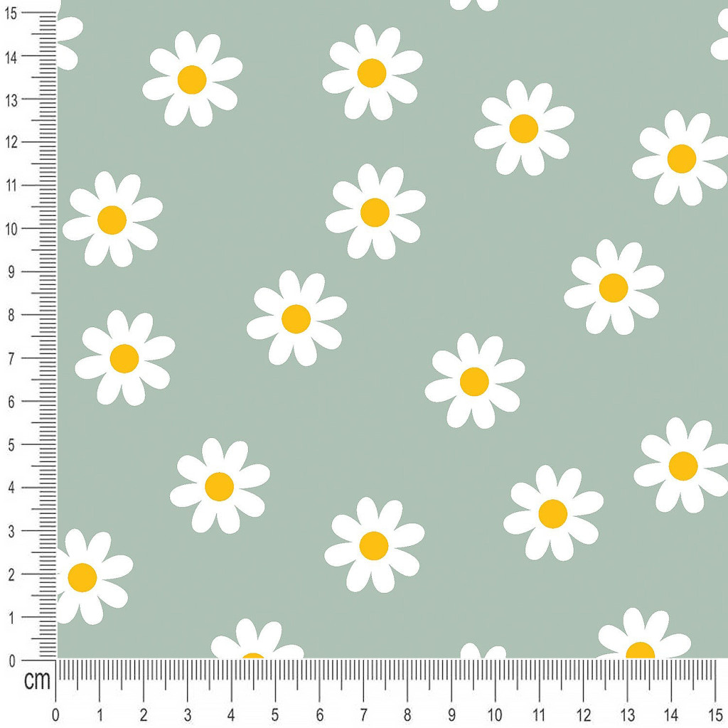Click number 10 on the horizontal ruler
Image resolution: width=728 pixels, height=728 pixels.
(x=495, y=715)
